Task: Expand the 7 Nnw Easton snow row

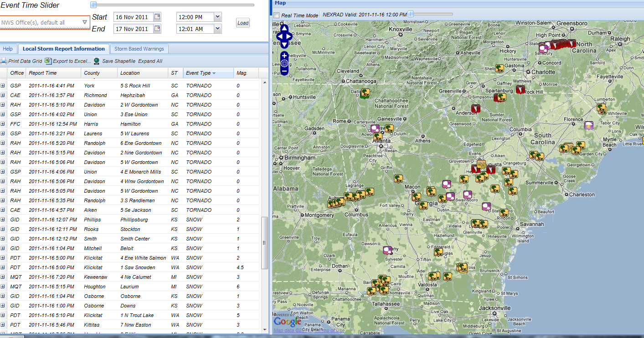Action: coord(3,325)
